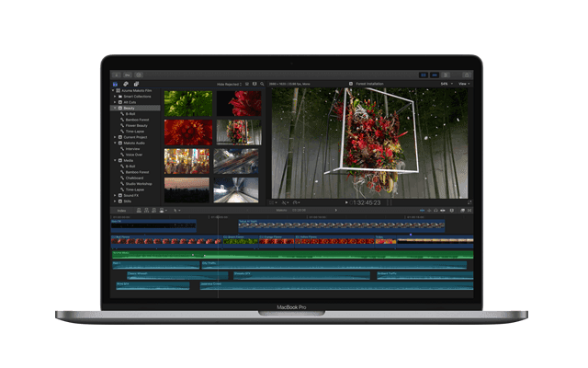Image resolution: width=588 pixels, height=368 pixels.
Task: Toggle timeline snapping button
Action: pyautogui.click(x=443, y=211)
